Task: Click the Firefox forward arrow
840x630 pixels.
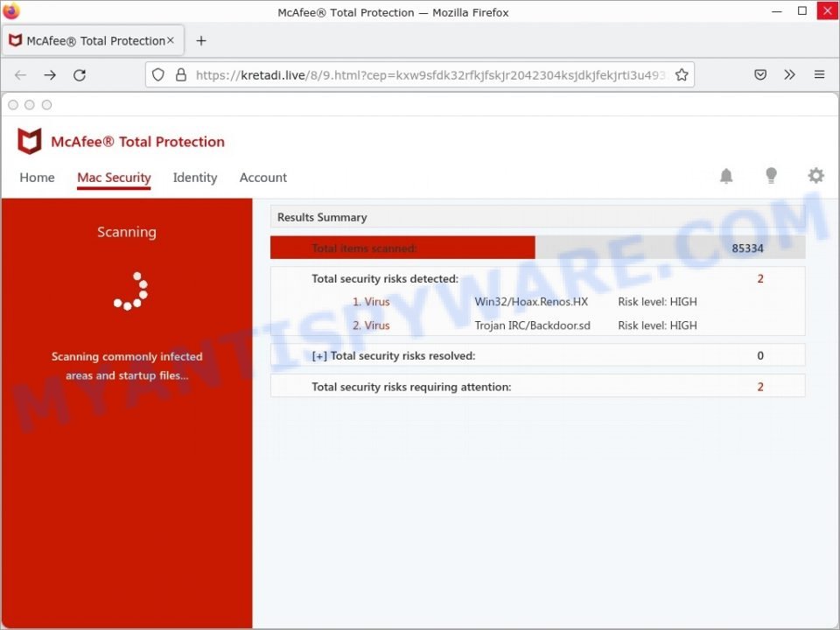Action: point(50,75)
